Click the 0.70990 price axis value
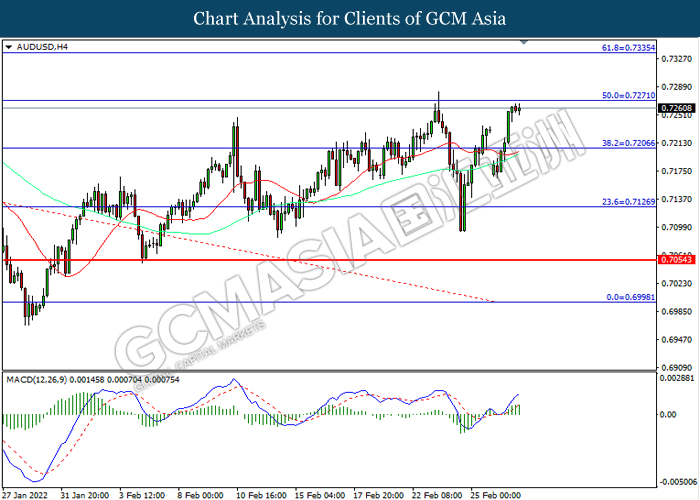The image size is (700, 500). (676, 227)
